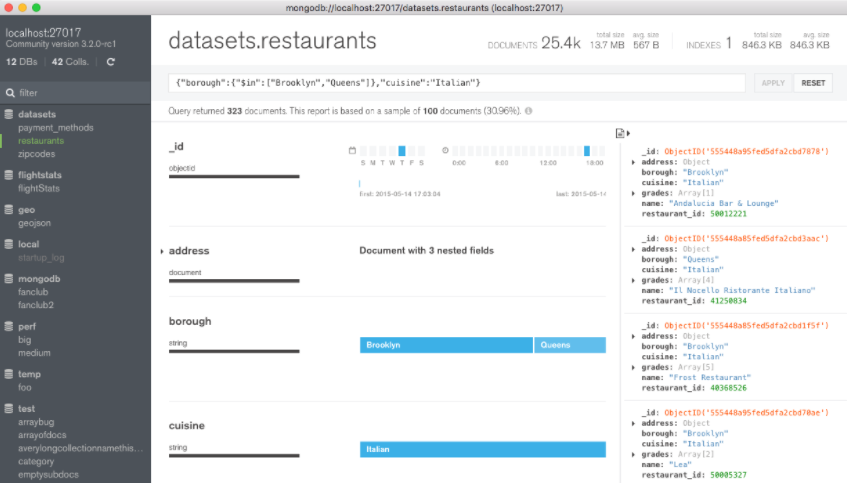Expand grades Array[2] of the Lea document
847x483 pixels.
[633, 454]
